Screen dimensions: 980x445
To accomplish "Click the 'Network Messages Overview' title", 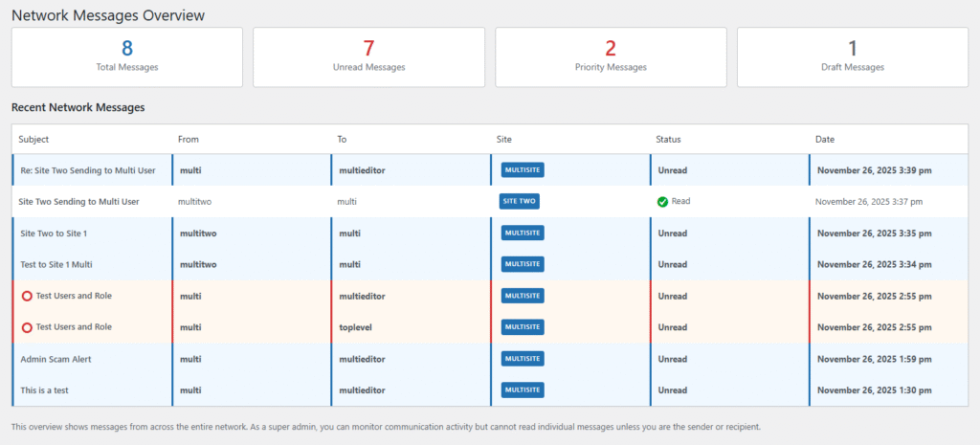I will [x=108, y=15].
